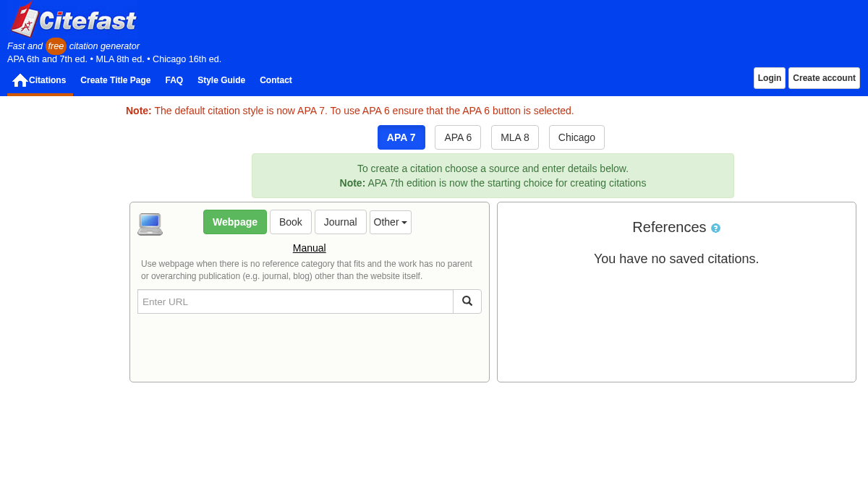
Task: Switch to the Book source tab
Action: point(291,222)
